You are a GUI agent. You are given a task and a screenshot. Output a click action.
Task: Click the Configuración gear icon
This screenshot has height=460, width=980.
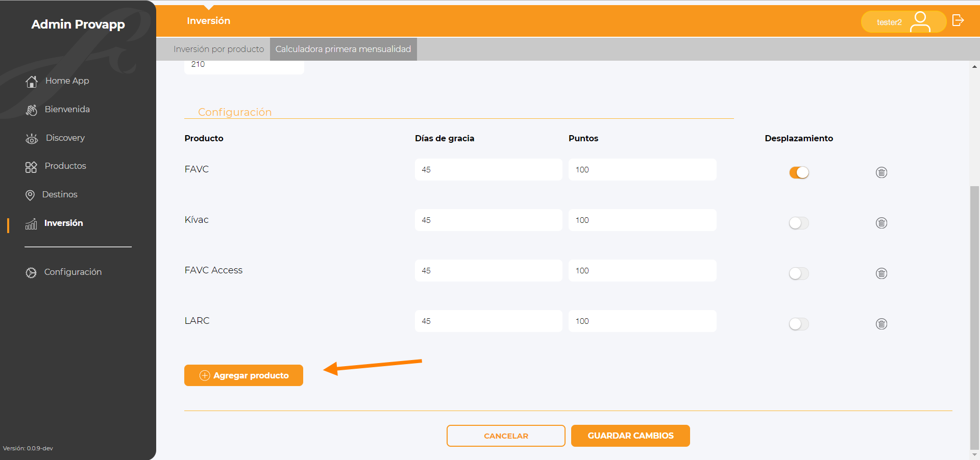coord(31,273)
